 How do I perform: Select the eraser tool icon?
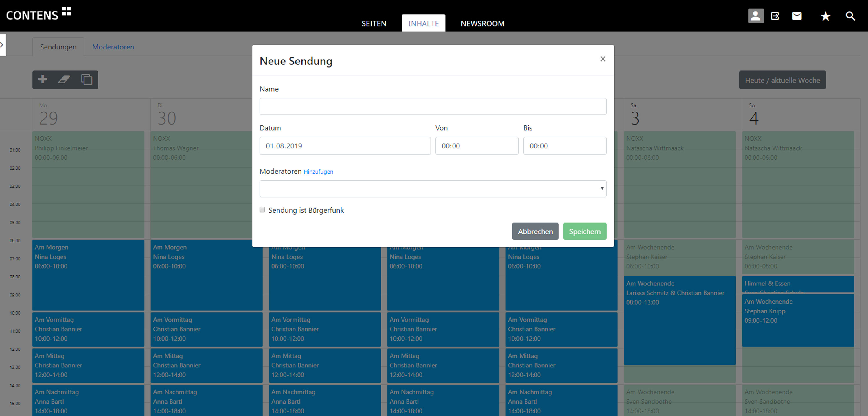tap(64, 79)
